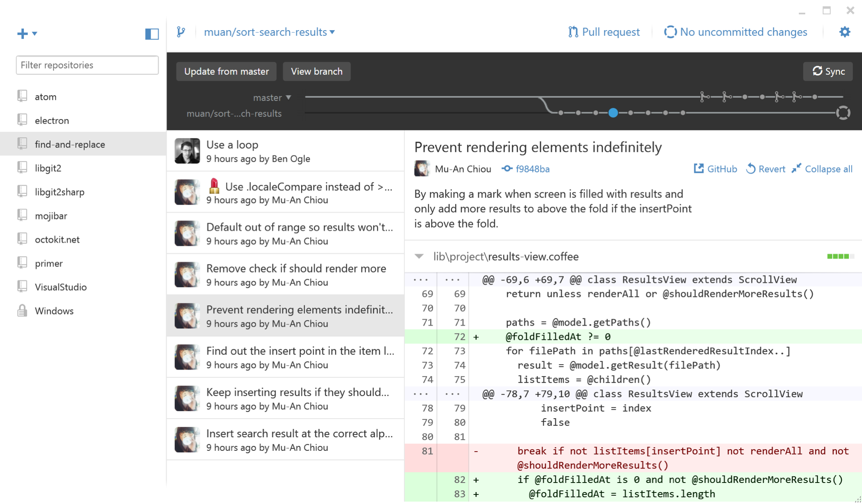Revert this commit
Screen dimensions: 862x504
766,169
